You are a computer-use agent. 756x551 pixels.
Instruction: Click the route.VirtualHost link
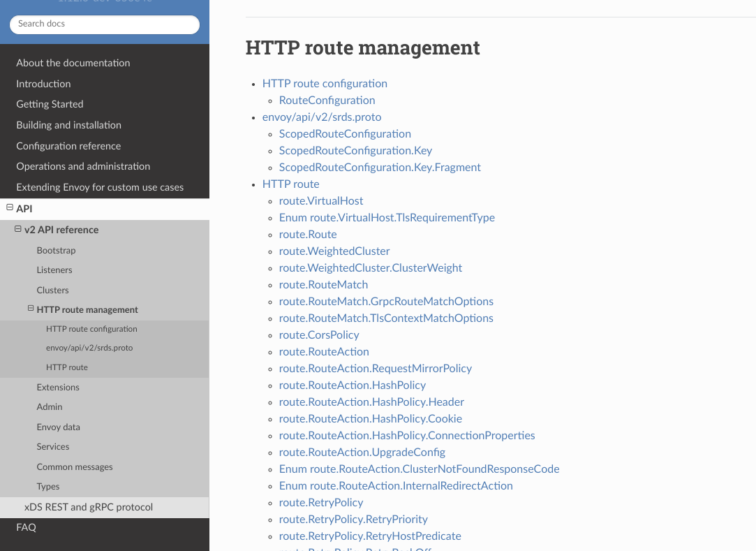pos(321,200)
